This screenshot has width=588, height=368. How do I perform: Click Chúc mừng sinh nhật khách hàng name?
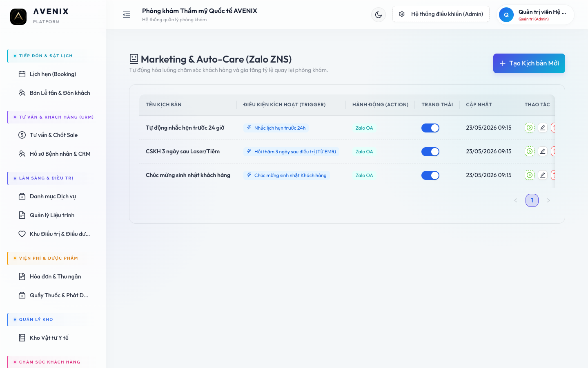pos(188,175)
